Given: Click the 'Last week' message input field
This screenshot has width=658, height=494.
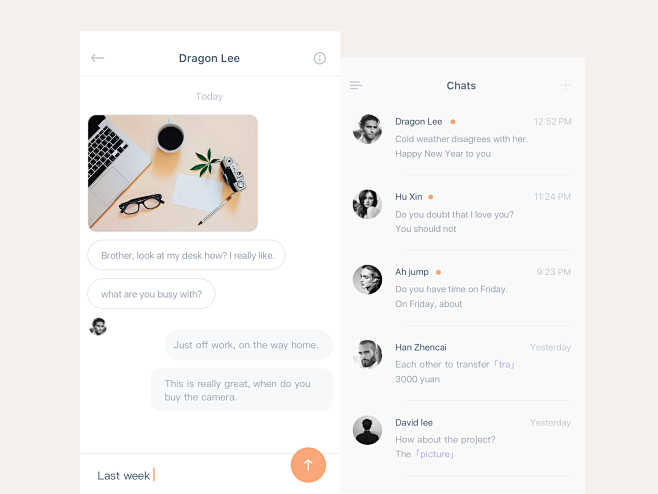Looking at the screenshot, I should coord(185,476).
